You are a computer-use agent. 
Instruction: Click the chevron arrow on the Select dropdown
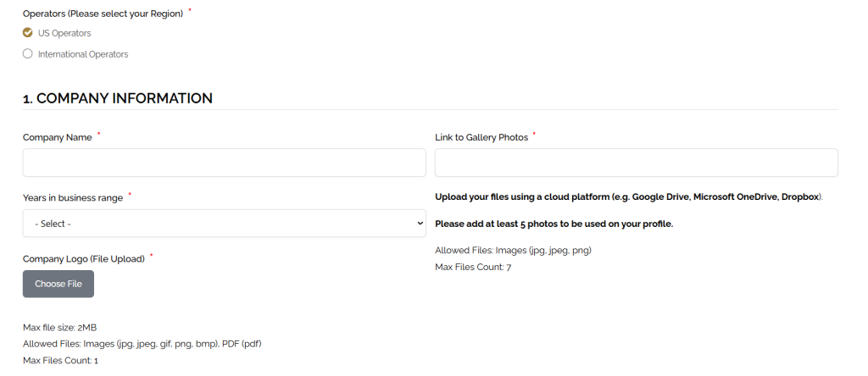[x=420, y=224]
